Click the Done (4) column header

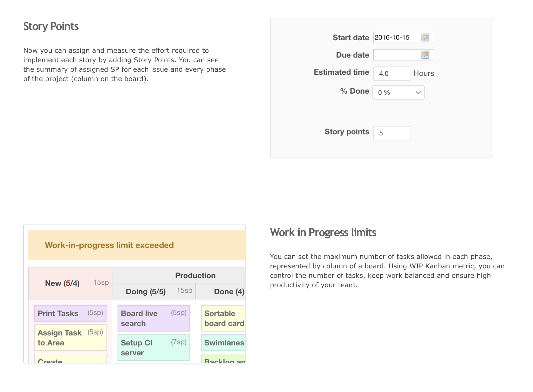(x=228, y=292)
